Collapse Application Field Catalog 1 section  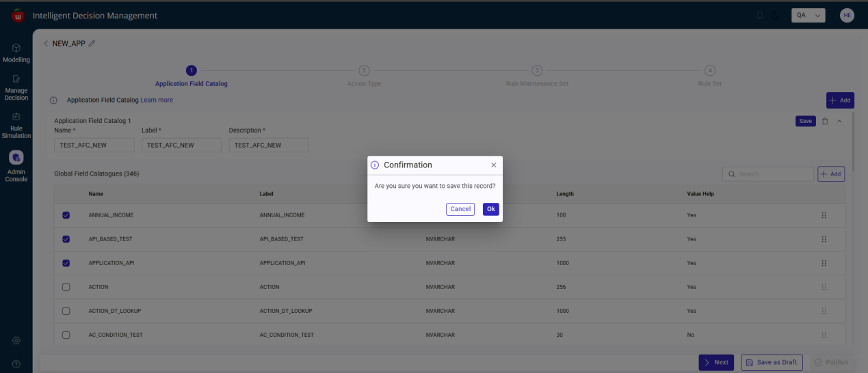click(840, 121)
